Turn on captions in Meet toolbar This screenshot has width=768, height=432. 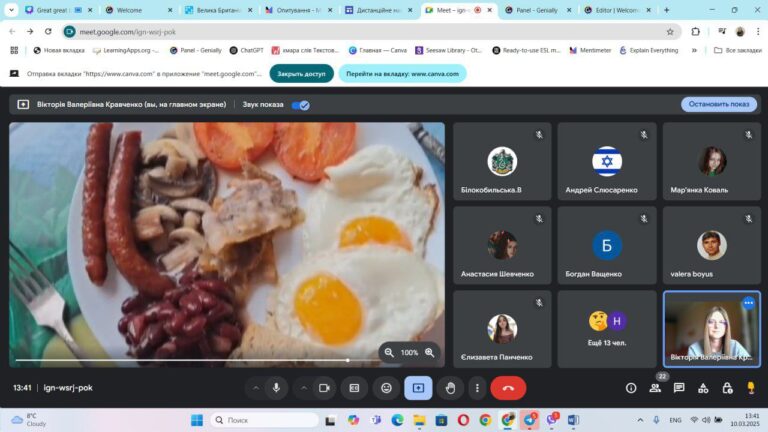354,388
